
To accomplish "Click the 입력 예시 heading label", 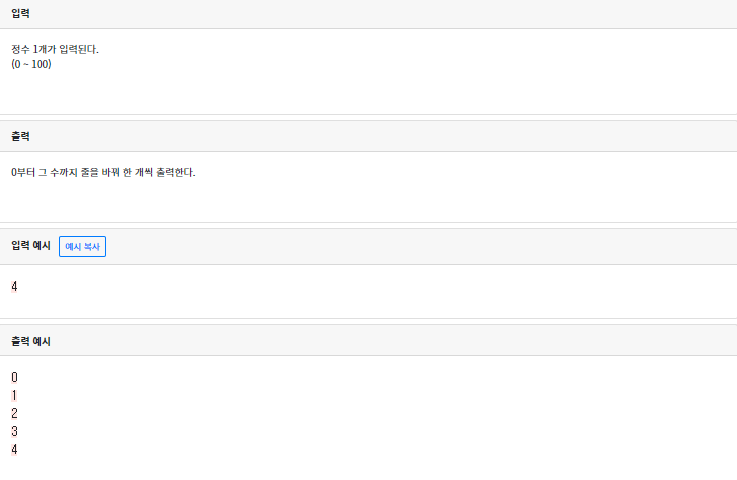I will coord(31,246).
